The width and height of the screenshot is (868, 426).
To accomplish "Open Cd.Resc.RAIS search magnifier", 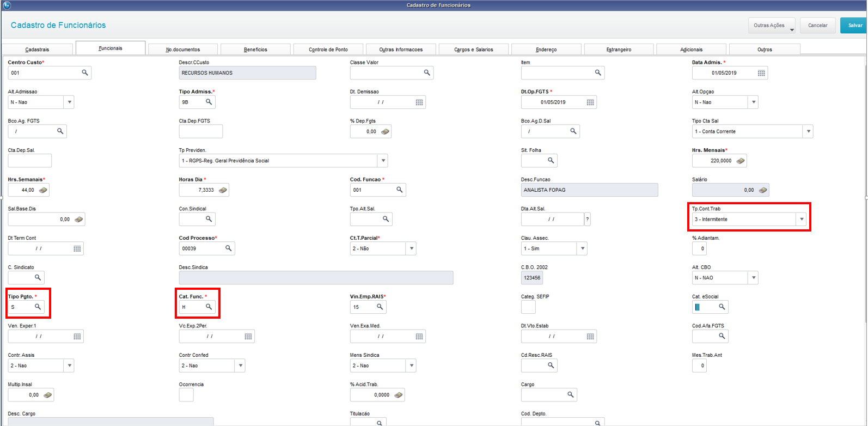I will pyautogui.click(x=551, y=366).
